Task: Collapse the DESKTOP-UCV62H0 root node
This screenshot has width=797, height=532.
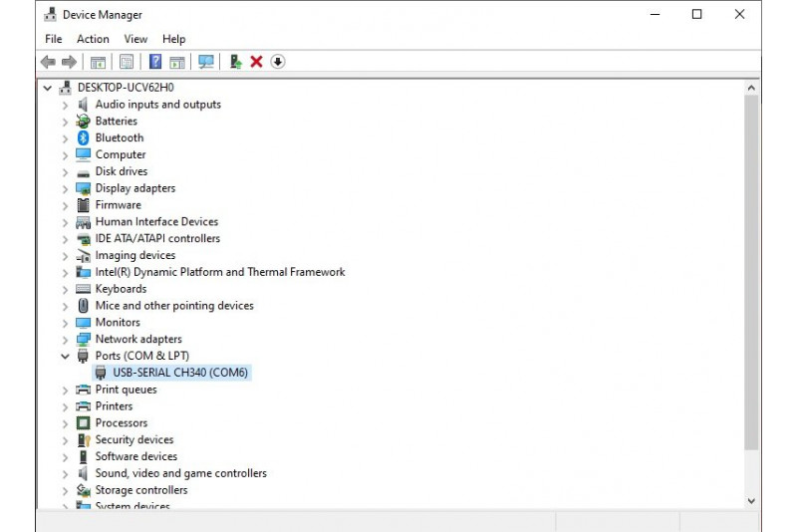Action: pos(47,88)
